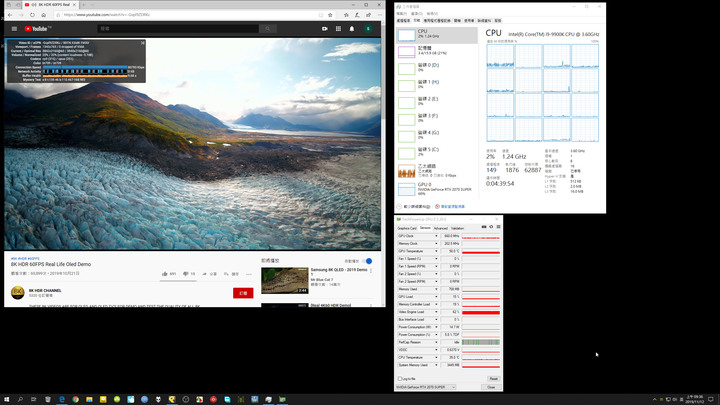Screen dimensions: 720x405
Task: Click the share arrow under the video
Action: point(204,274)
